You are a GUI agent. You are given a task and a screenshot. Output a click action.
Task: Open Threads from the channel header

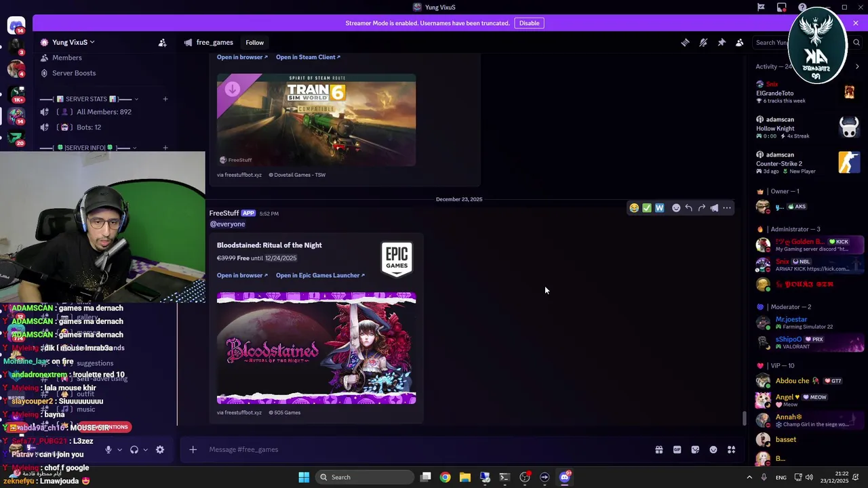click(685, 43)
